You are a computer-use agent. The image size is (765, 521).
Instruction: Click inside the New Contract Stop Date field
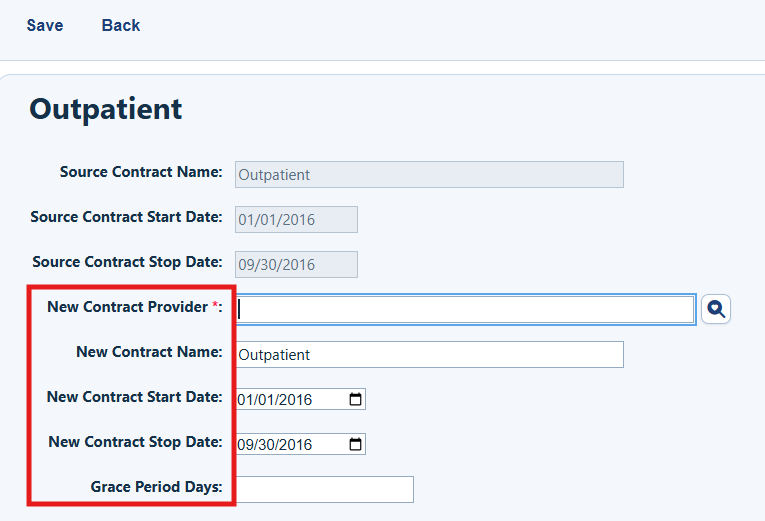point(293,444)
